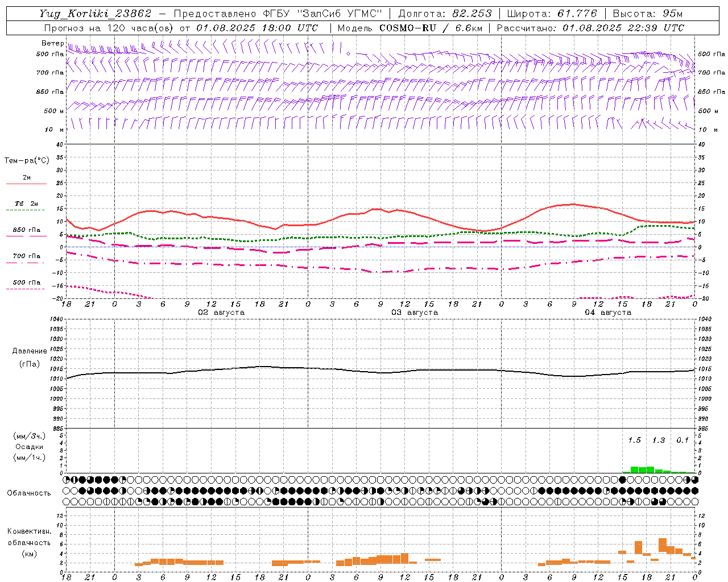Click the left 10 м wind level label
This screenshot has height=582, width=728.
coord(55,130)
